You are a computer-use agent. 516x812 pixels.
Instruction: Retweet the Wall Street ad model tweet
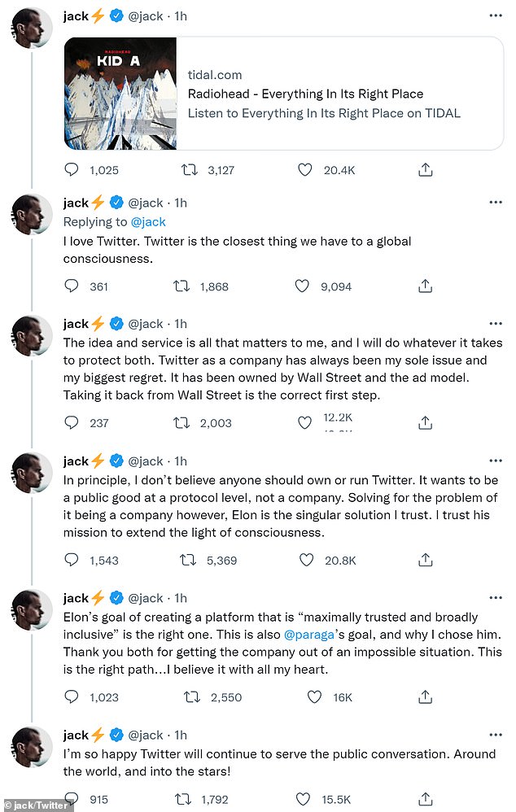[184, 423]
